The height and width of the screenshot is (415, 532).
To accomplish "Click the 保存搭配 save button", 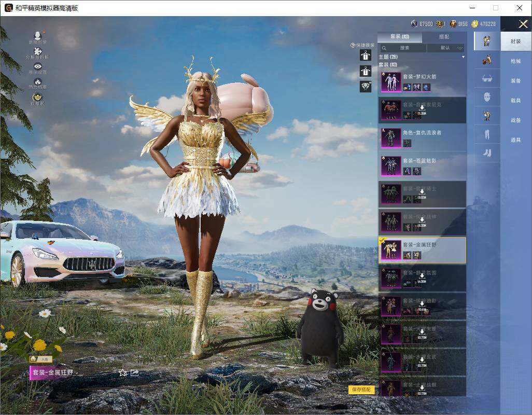I will (x=361, y=390).
